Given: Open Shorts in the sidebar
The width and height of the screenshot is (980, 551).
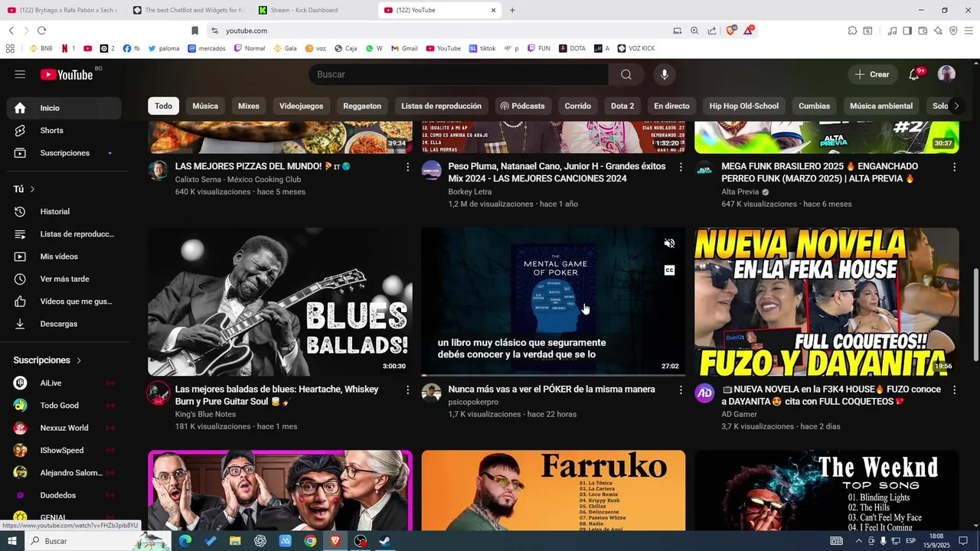Looking at the screenshot, I should (x=64, y=131).
